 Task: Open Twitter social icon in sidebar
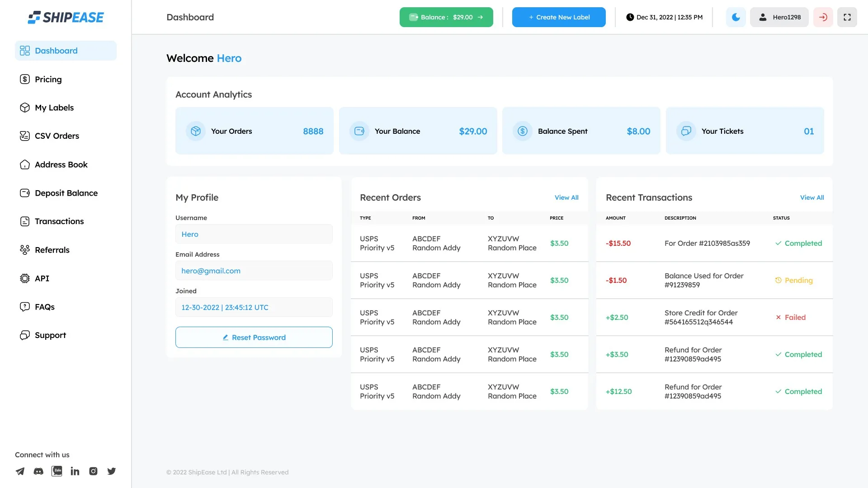tap(112, 471)
